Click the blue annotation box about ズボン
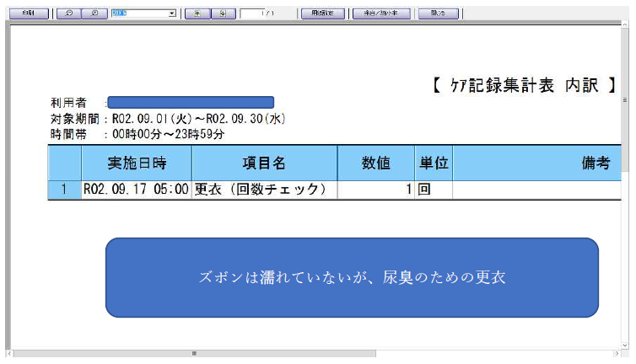This screenshot has width=636, height=364. click(352, 277)
